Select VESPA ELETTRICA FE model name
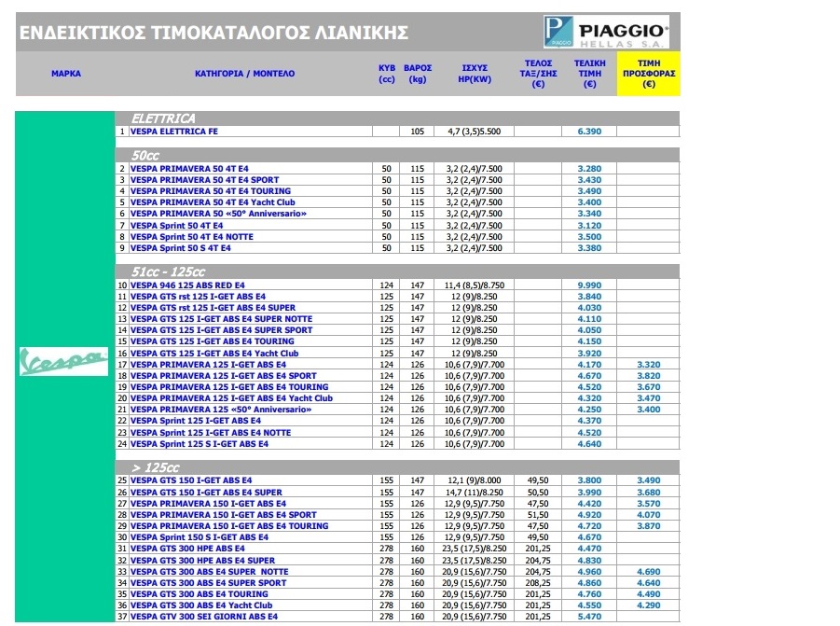 pos(174,132)
